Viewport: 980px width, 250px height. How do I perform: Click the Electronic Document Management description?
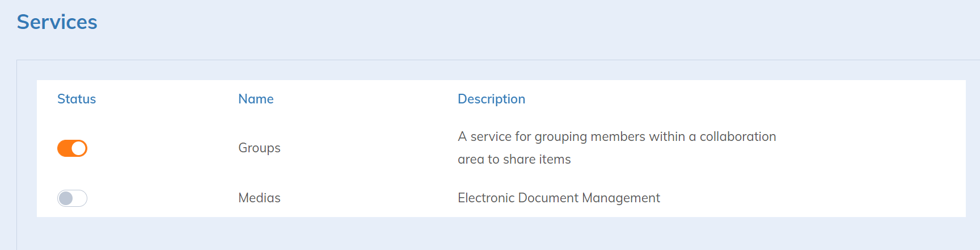tap(559, 198)
